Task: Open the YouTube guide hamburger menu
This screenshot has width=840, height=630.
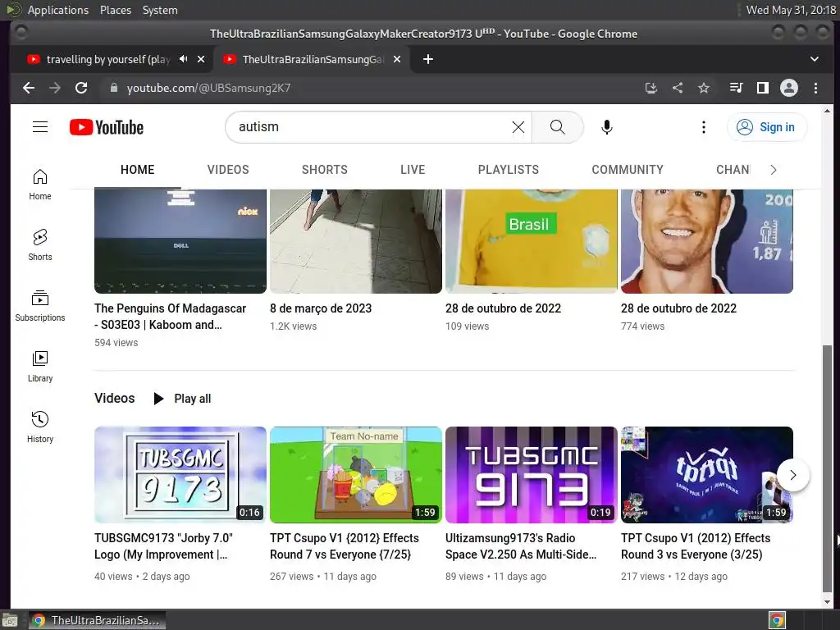Action: point(40,127)
